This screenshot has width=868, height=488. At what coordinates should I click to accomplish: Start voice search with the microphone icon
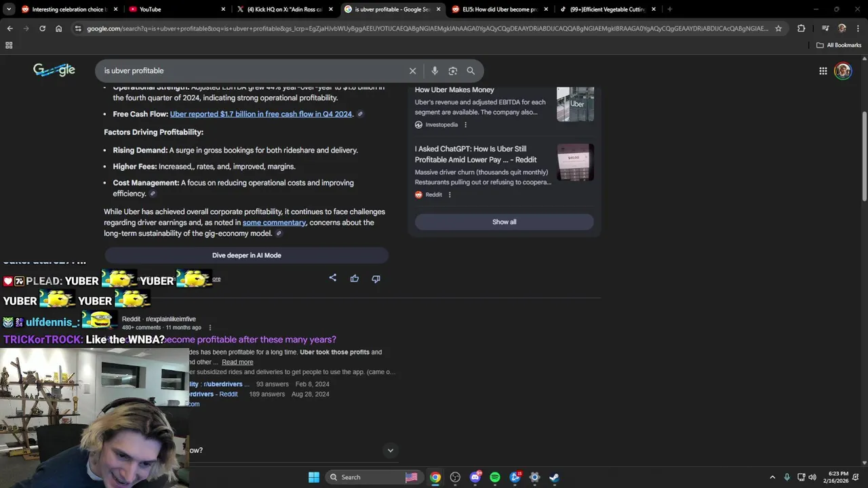435,70
